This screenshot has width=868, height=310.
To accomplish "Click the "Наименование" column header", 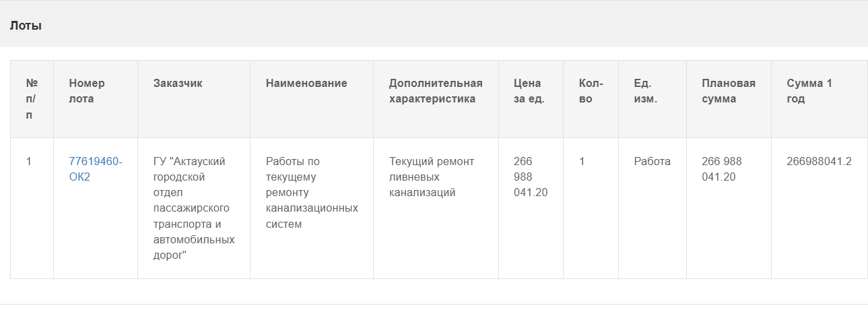I will pos(306,84).
